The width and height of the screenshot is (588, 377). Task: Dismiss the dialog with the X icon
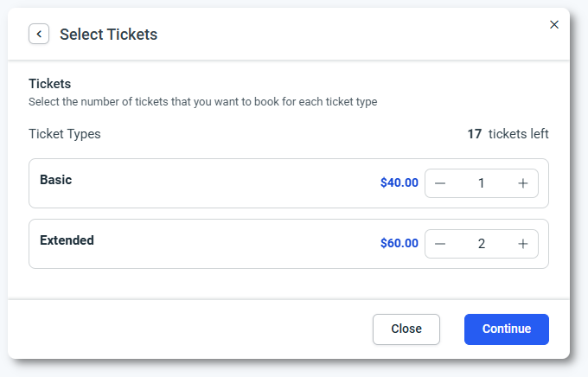(554, 24)
